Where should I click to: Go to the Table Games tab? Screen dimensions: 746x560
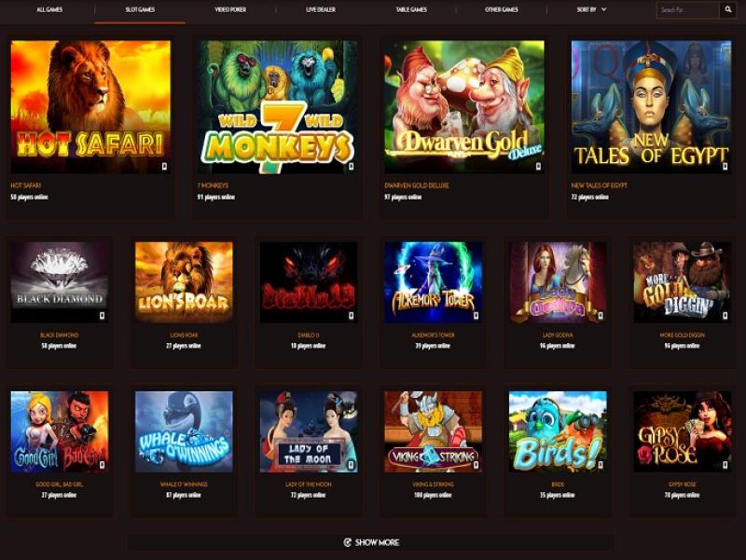tap(411, 9)
